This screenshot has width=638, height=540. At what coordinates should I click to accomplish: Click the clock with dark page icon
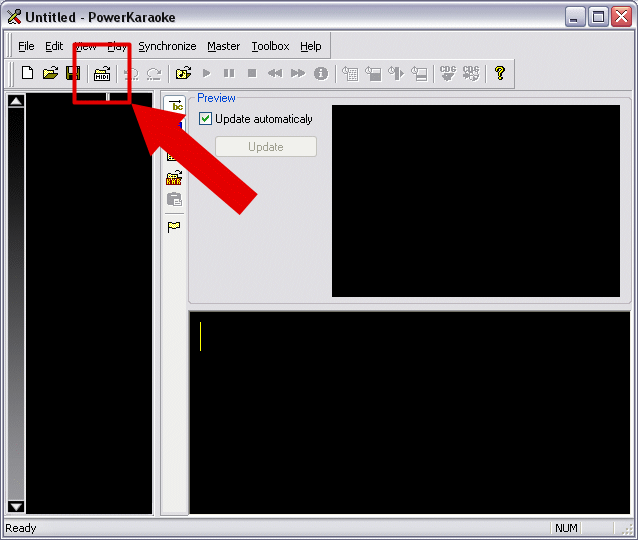point(373,74)
